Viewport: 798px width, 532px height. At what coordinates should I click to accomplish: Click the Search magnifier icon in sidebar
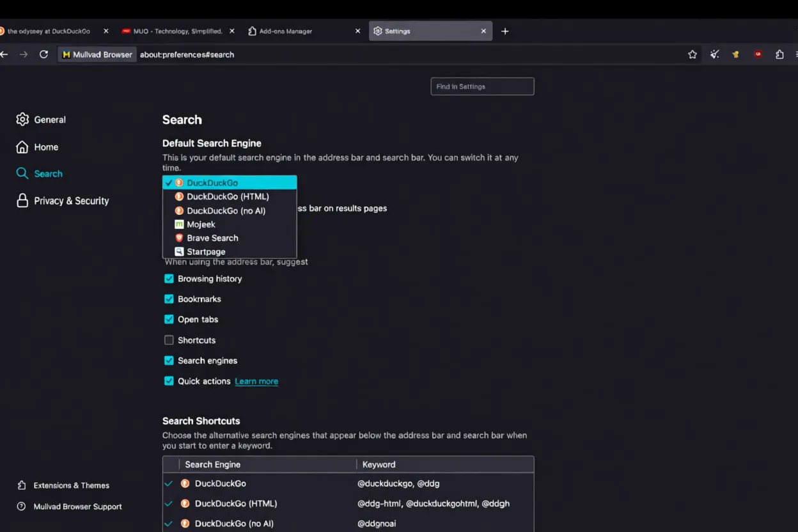tap(22, 174)
